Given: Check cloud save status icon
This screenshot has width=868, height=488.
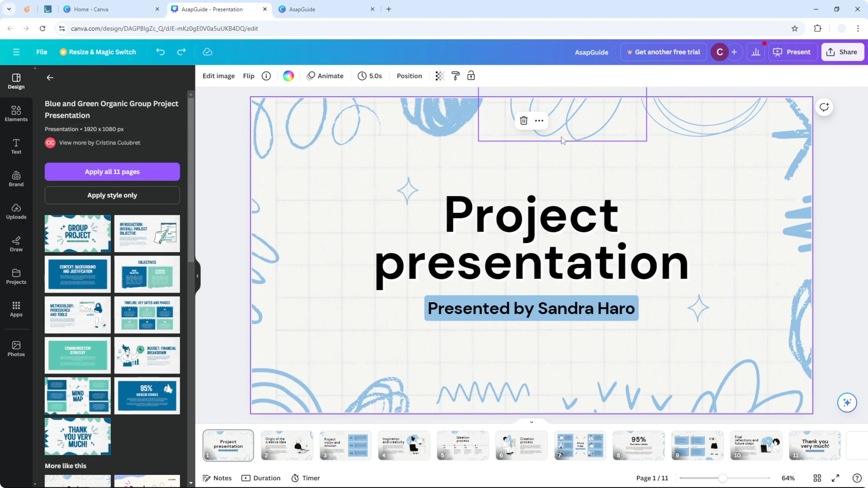Looking at the screenshot, I should (208, 52).
